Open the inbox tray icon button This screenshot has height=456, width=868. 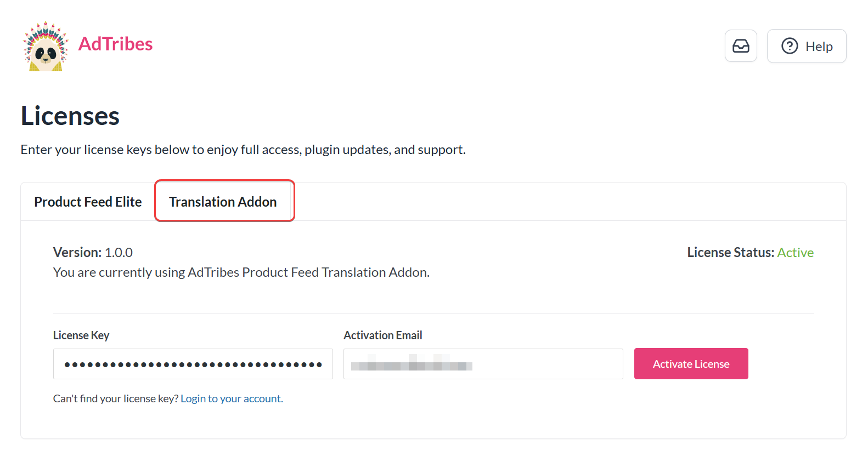pos(741,46)
